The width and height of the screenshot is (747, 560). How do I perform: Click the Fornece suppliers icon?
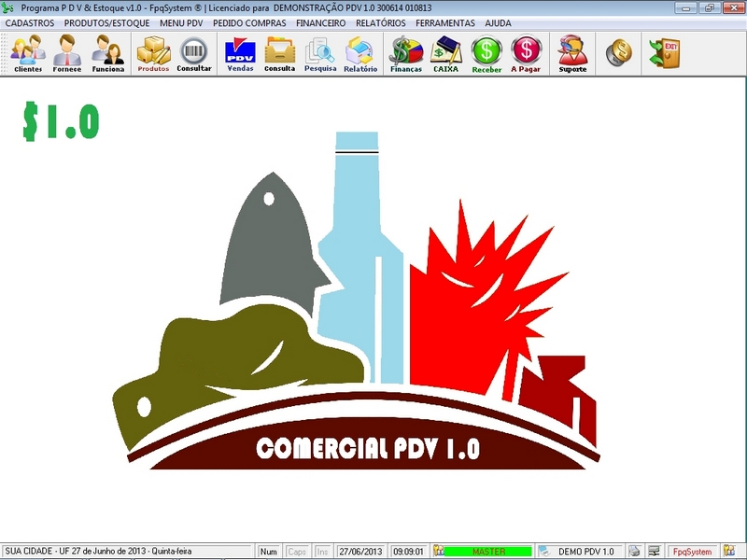click(67, 53)
